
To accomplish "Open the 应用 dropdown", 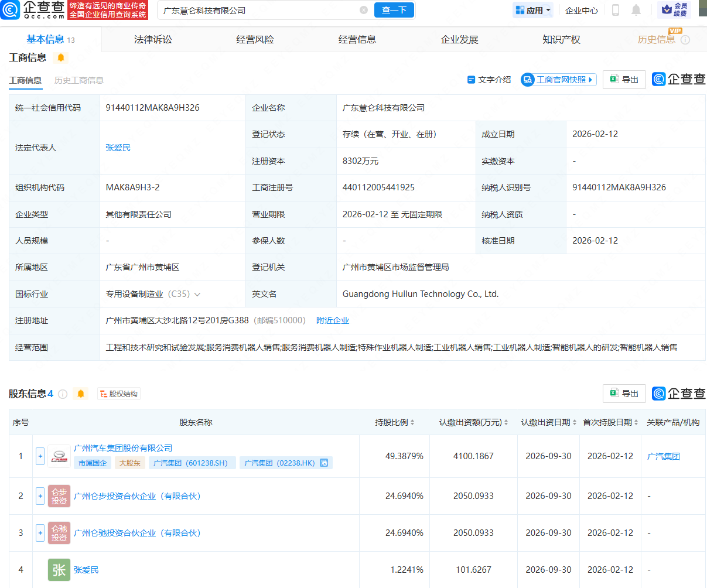I will pyautogui.click(x=532, y=10).
